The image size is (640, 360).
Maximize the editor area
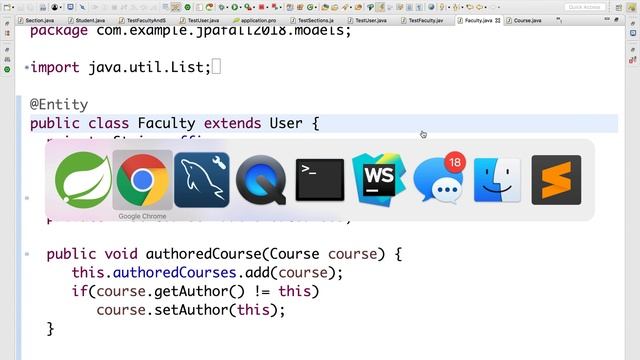pos(616,19)
